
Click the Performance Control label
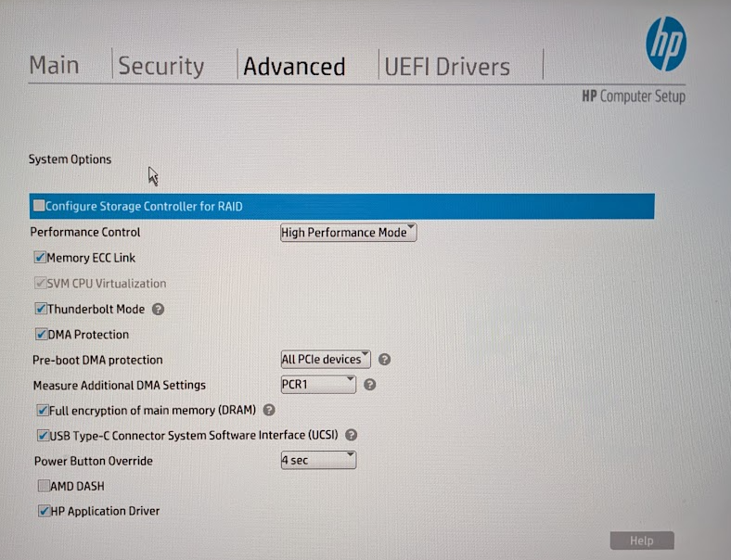click(85, 232)
